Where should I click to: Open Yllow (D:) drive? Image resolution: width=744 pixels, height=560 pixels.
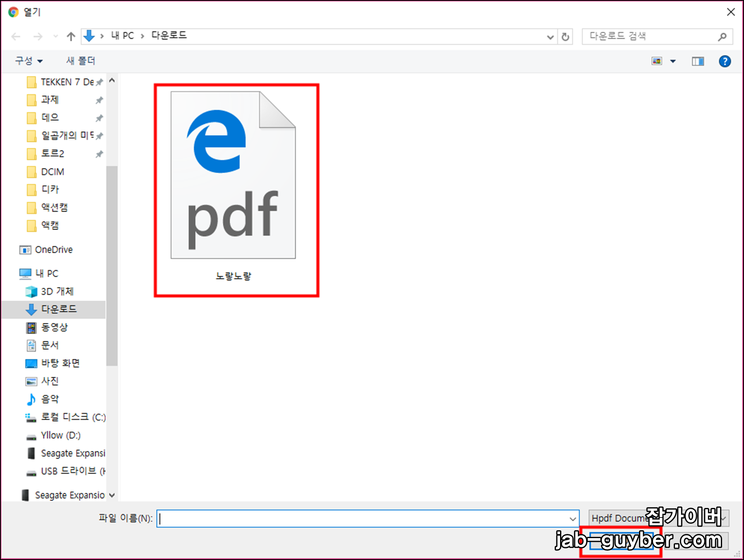(x=60, y=435)
